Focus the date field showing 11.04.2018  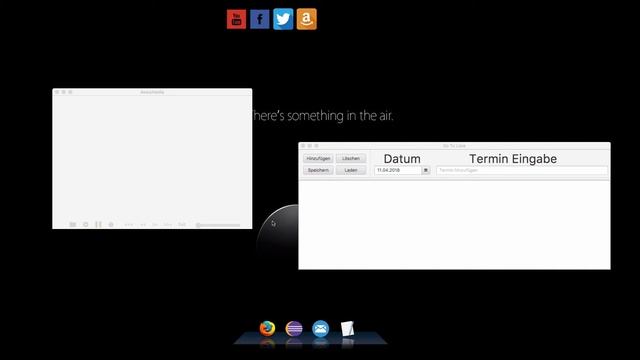[x=398, y=170]
